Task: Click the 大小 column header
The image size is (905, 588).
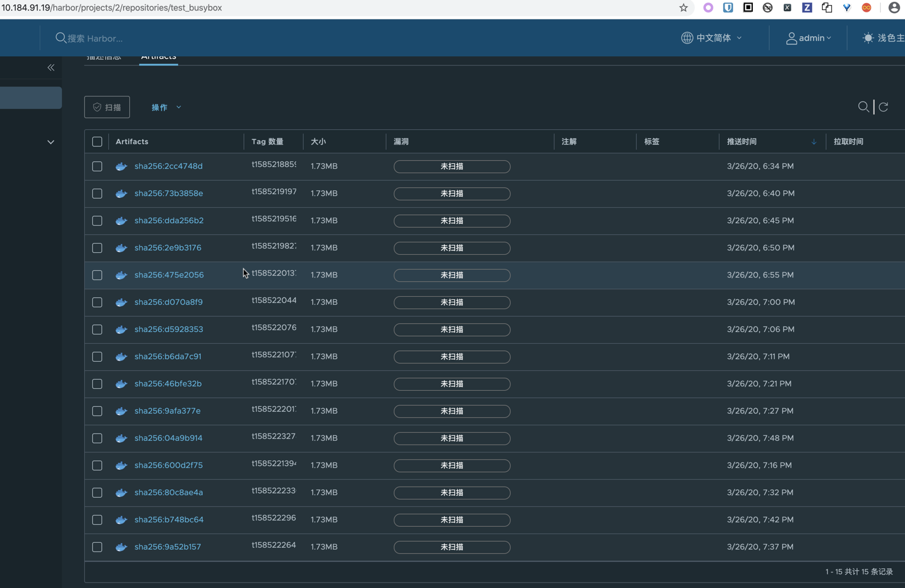Action: tap(318, 142)
